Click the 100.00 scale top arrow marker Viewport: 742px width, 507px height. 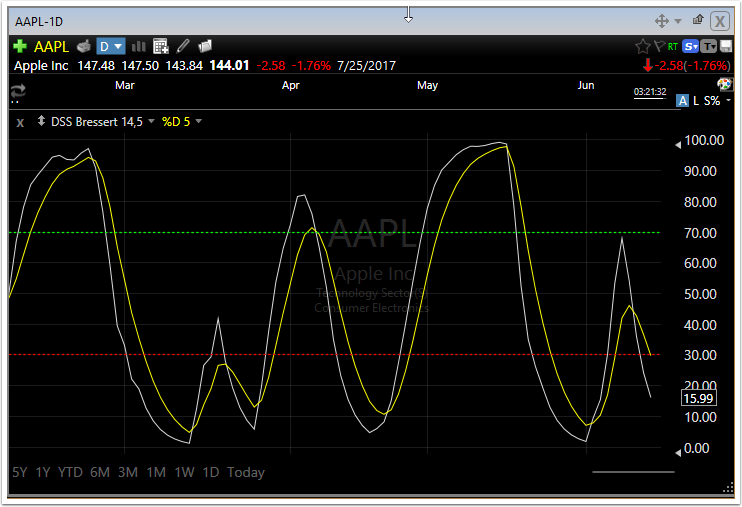(678, 145)
